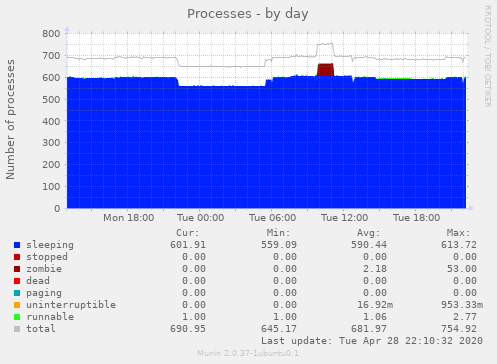497x364 pixels.
Task: Select uninterruptible average value 16.92m
Action: pos(375,305)
